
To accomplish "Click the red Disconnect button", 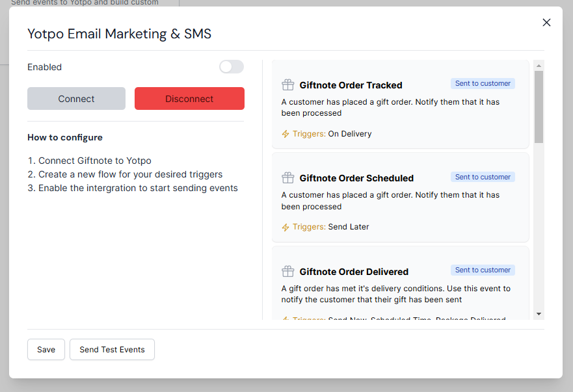I will [x=189, y=99].
